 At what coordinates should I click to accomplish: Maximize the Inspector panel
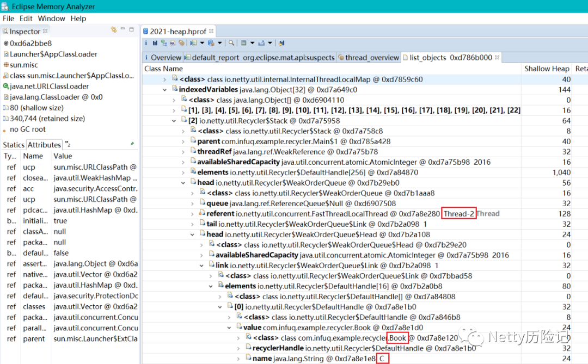(x=132, y=29)
